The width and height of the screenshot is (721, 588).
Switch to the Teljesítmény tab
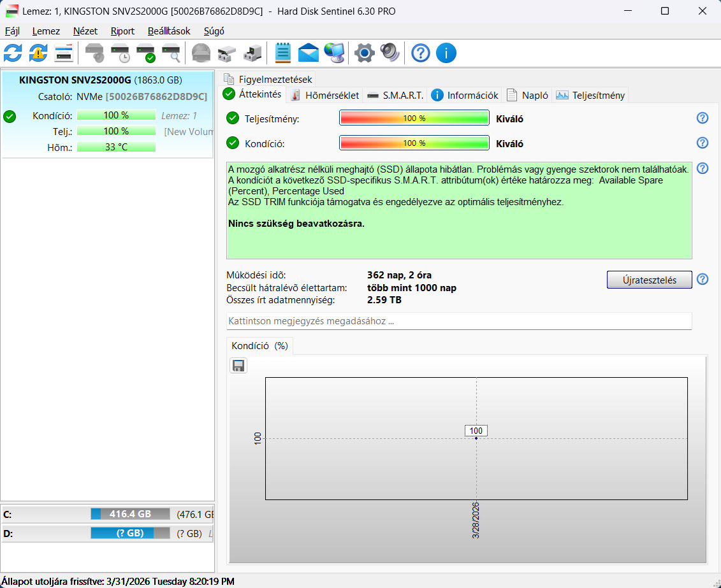[590, 95]
